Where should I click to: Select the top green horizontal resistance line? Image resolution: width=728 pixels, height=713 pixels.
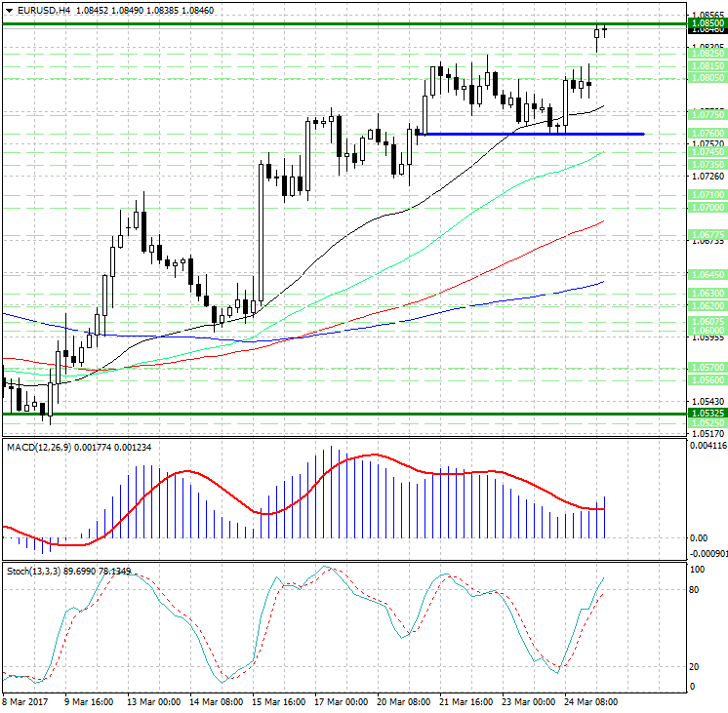coord(293,23)
